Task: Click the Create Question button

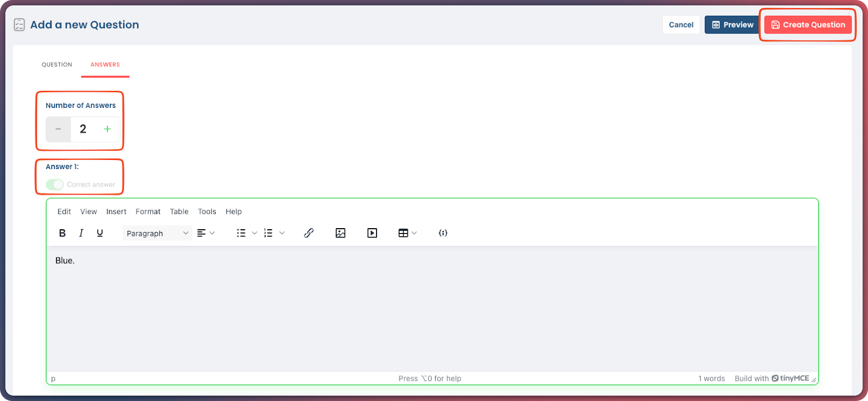Action: click(808, 25)
